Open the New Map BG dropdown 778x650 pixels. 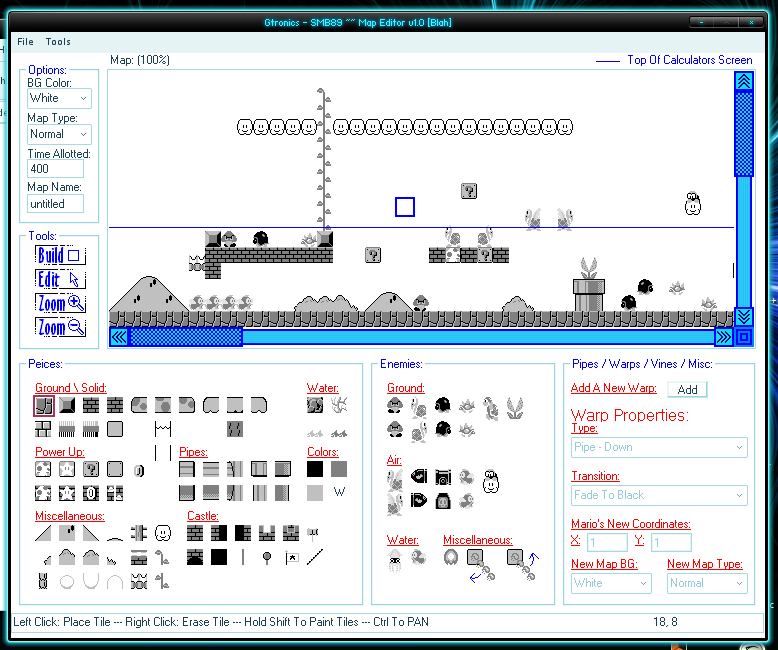(611, 583)
